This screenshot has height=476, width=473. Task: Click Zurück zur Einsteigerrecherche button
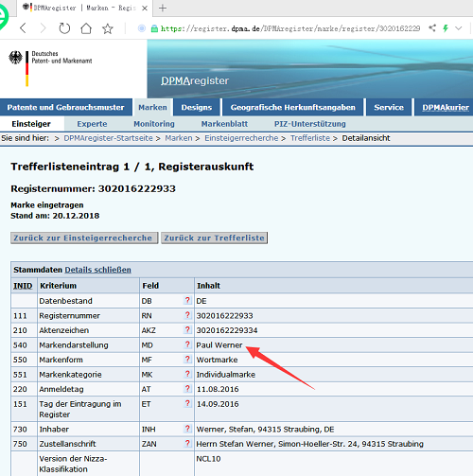84,238
